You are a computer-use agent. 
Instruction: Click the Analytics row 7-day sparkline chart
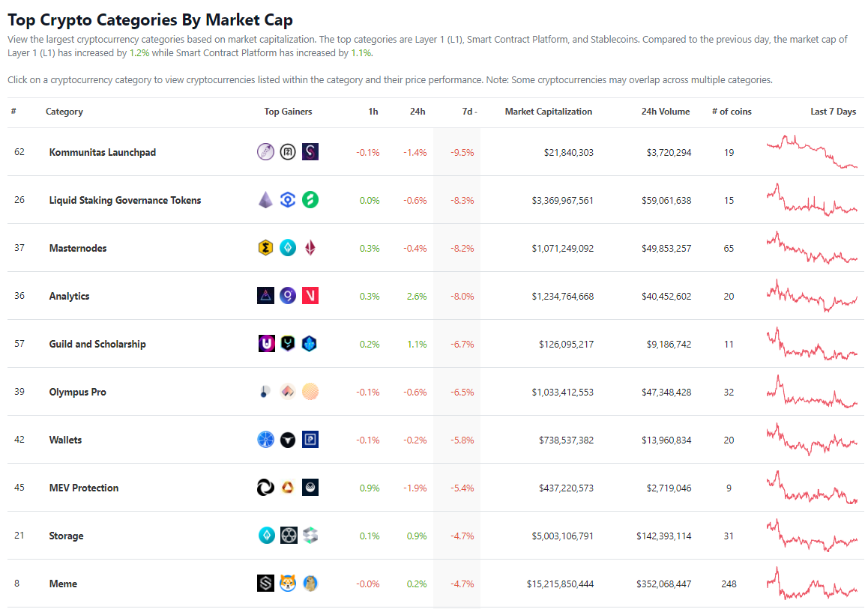811,296
